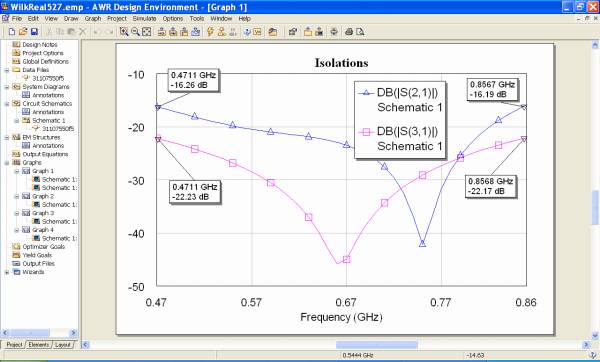Click the View All fit icon
Viewport: 600px width, 362px height.
(x=147, y=32)
